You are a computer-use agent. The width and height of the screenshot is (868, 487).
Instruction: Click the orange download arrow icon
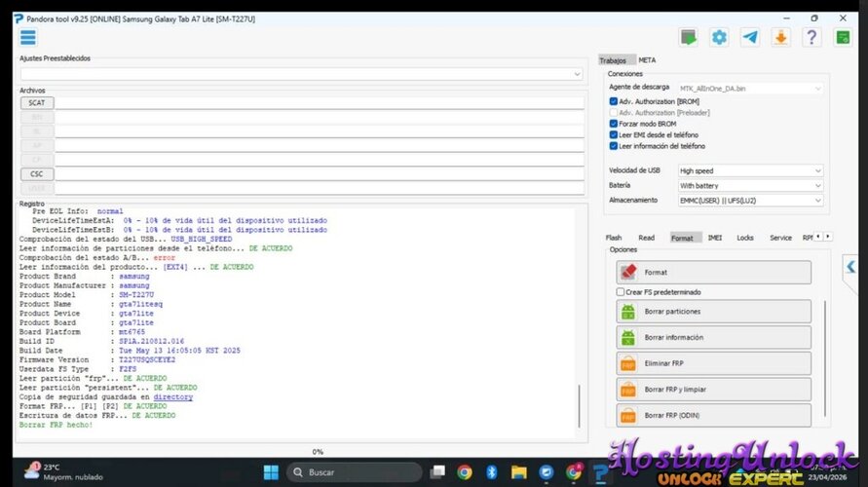780,38
